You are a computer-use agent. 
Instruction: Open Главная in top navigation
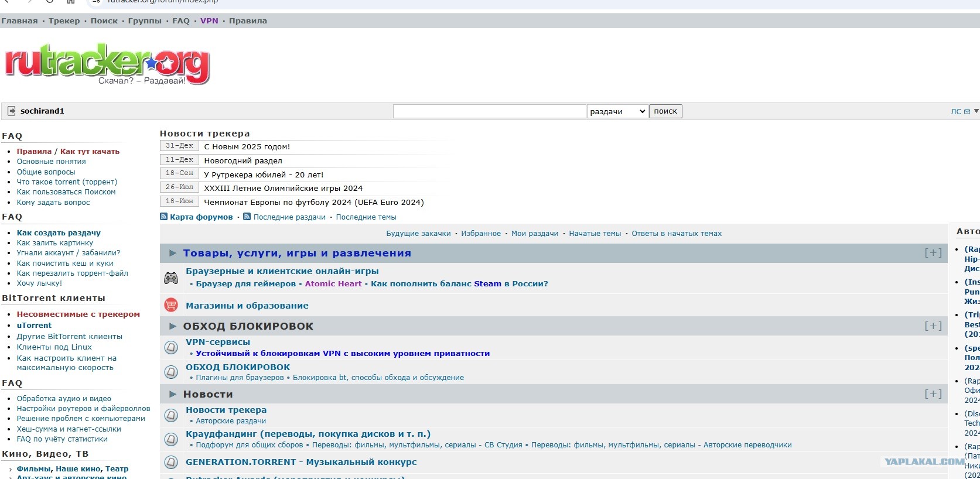[19, 21]
